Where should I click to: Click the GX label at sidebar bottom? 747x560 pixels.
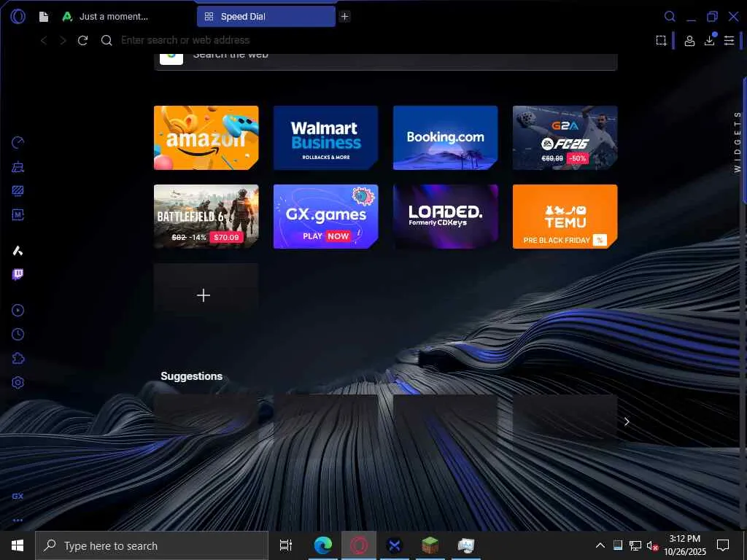click(x=18, y=496)
